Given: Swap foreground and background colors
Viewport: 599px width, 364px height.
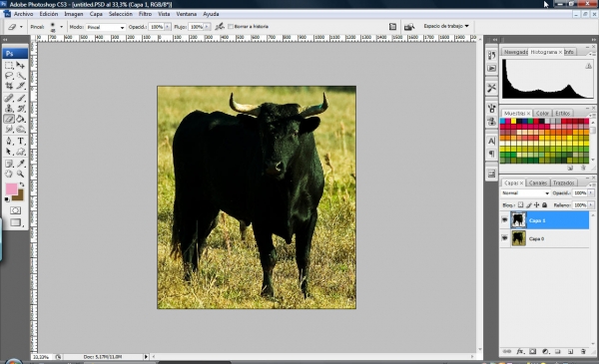Looking at the screenshot, I should pyautogui.click(x=22, y=184).
